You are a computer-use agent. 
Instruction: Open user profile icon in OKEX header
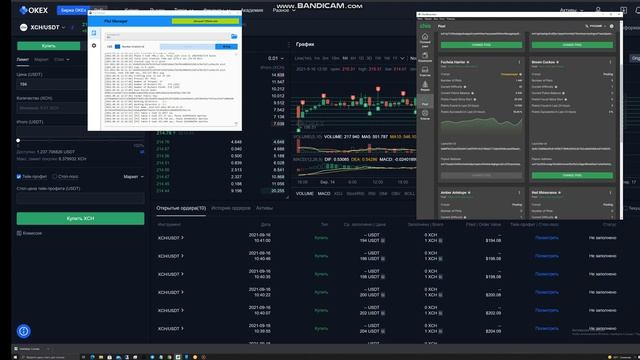598,10
